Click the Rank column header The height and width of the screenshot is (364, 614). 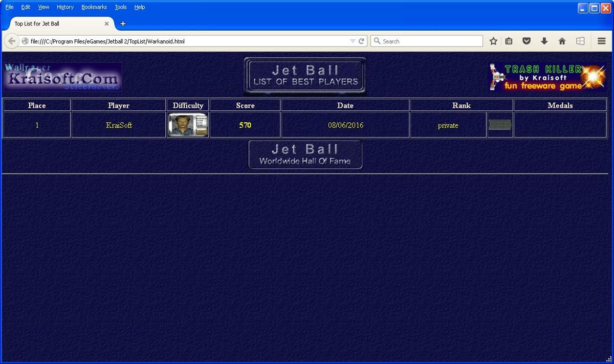(x=462, y=105)
